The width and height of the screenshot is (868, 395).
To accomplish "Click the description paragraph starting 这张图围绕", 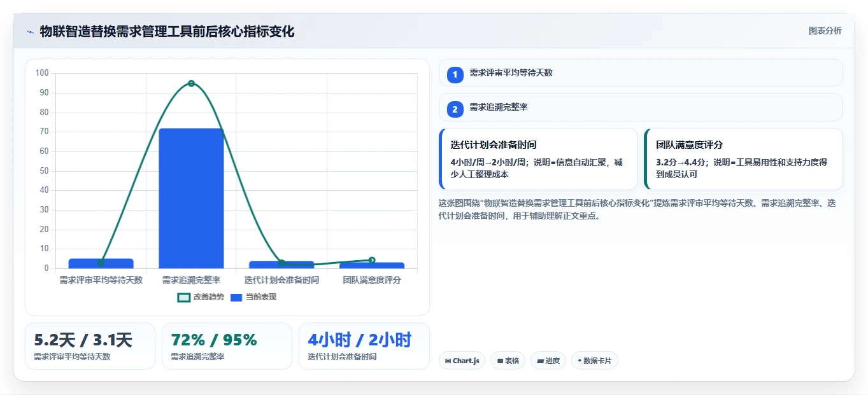I will tap(637, 209).
